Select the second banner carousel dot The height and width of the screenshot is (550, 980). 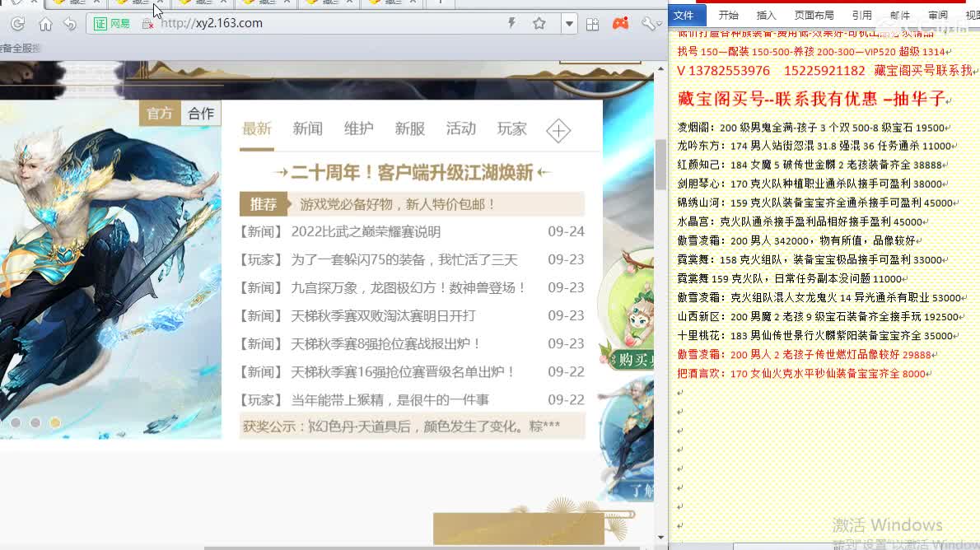tap(35, 423)
